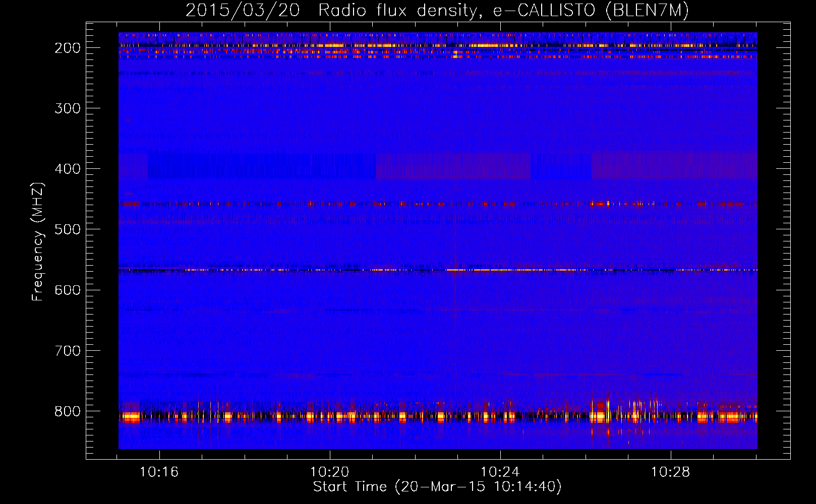Click the 'Start Time (20-Mar-15 10:14:40)' label

[437, 487]
